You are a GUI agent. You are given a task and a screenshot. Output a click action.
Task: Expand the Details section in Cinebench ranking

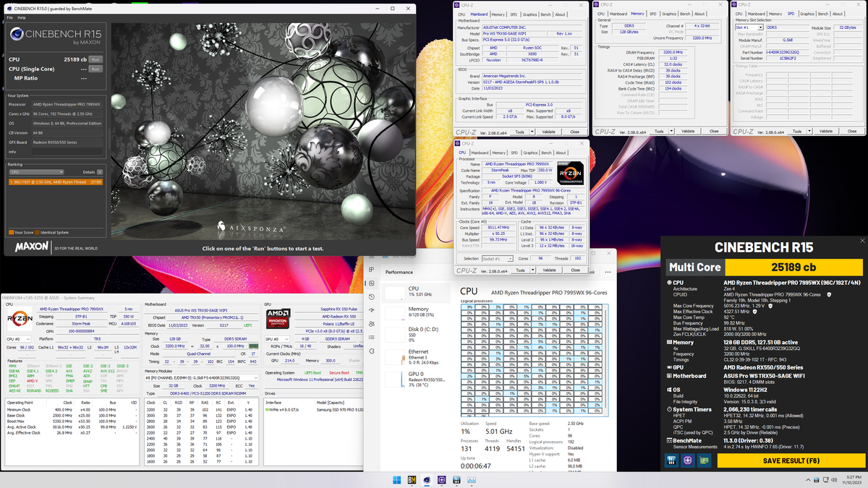point(100,172)
